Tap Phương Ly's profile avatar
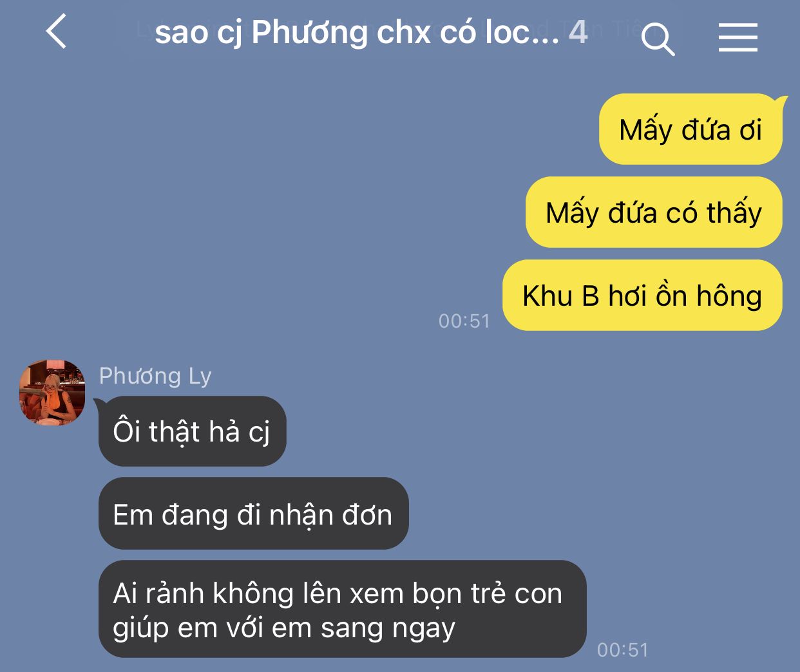The height and width of the screenshot is (672, 800). (52, 392)
